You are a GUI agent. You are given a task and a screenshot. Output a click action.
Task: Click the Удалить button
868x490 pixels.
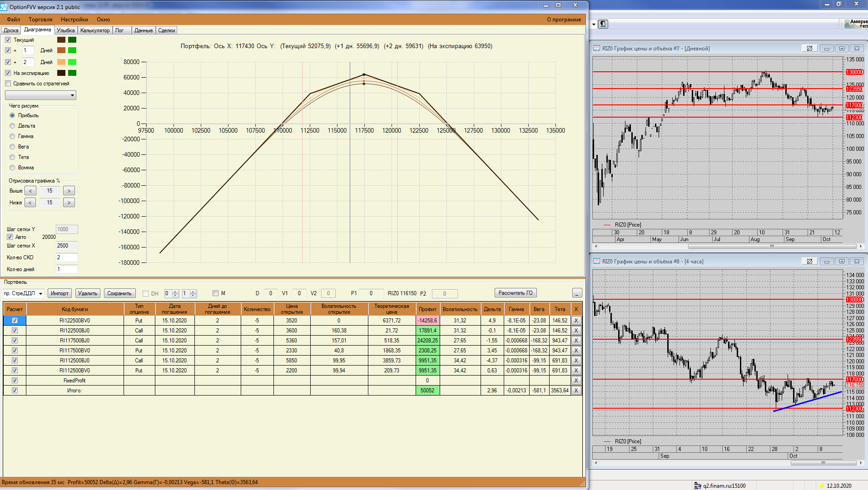88,293
